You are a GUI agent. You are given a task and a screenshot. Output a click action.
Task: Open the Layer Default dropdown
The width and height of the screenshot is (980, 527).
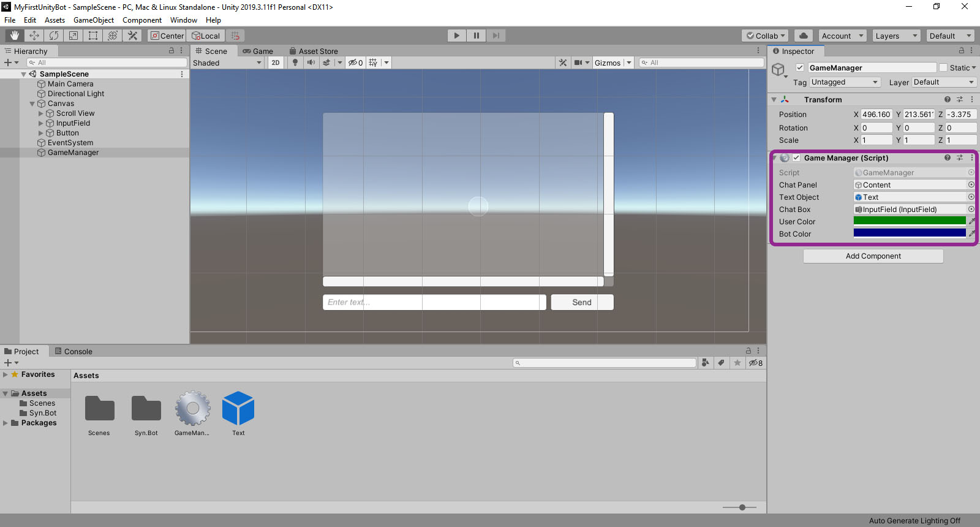pos(944,82)
